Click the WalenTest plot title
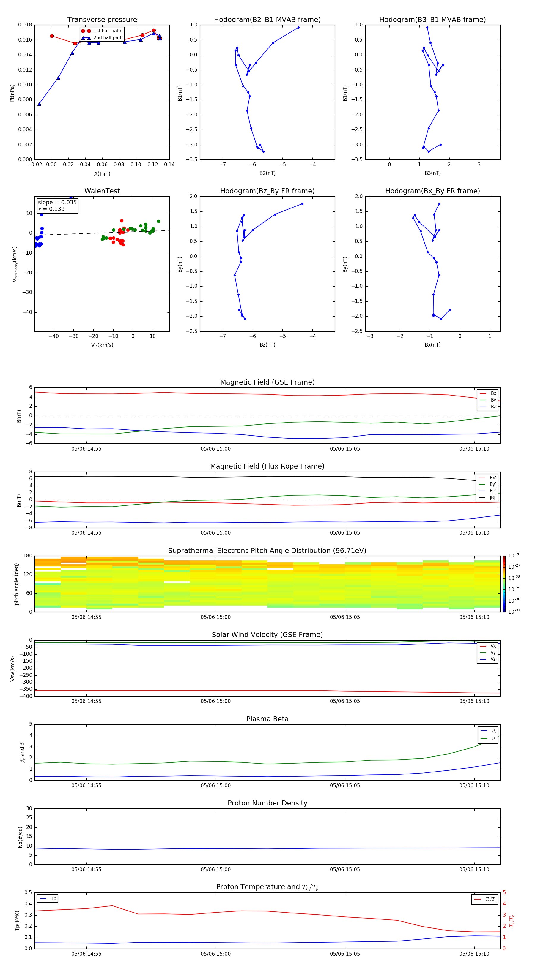 pos(102,191)
